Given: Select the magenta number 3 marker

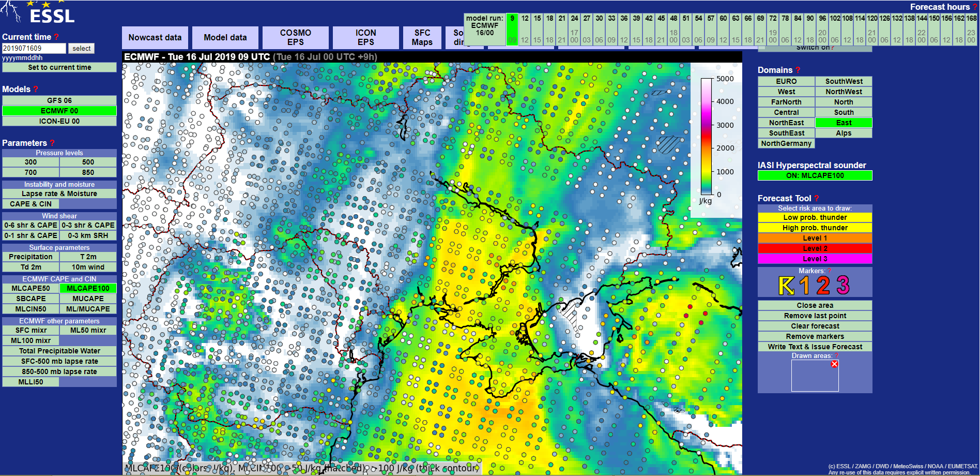Looking at the screenshot, I should pyautogui.click(x=843, y=286).
